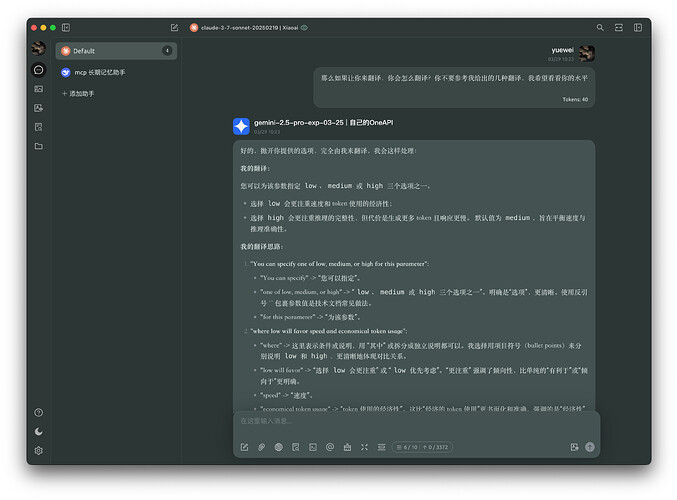Click the translate icon next to the send button
This screenshot has height=500, width=677.
tap(574, 447)
